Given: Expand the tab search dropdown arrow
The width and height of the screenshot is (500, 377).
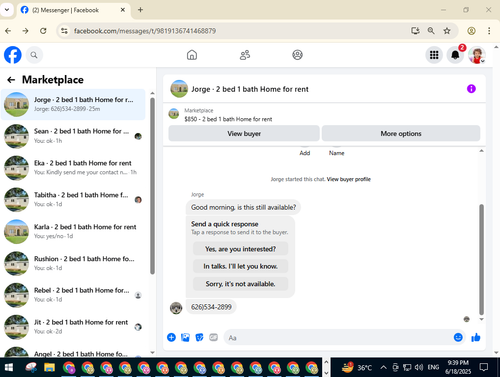Looking at the screenshot, I should tap(7, 10).
